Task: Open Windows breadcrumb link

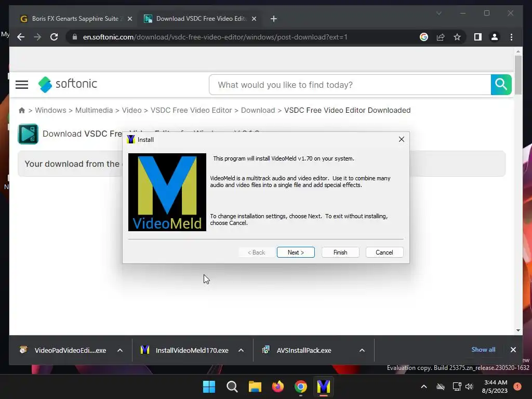Action: pos(50,110)
